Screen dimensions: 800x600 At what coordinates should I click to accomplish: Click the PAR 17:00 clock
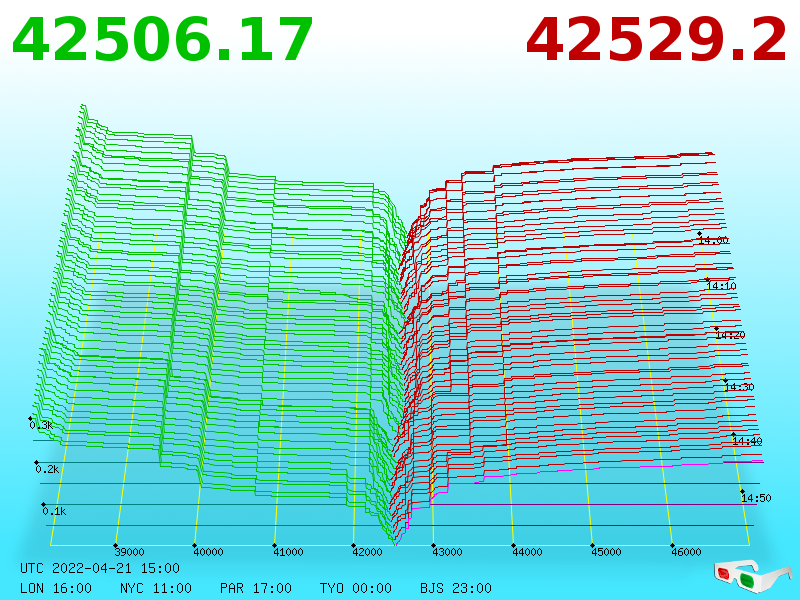point(256,588)
